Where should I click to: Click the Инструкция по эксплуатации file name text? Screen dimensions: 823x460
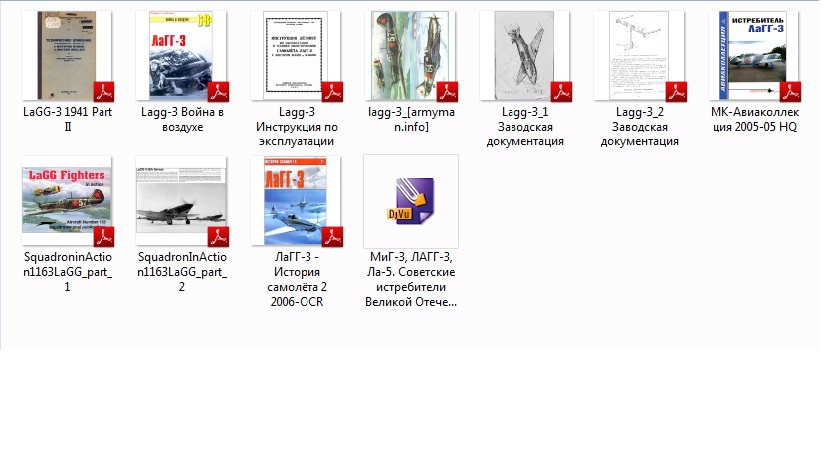pos(296,126)
